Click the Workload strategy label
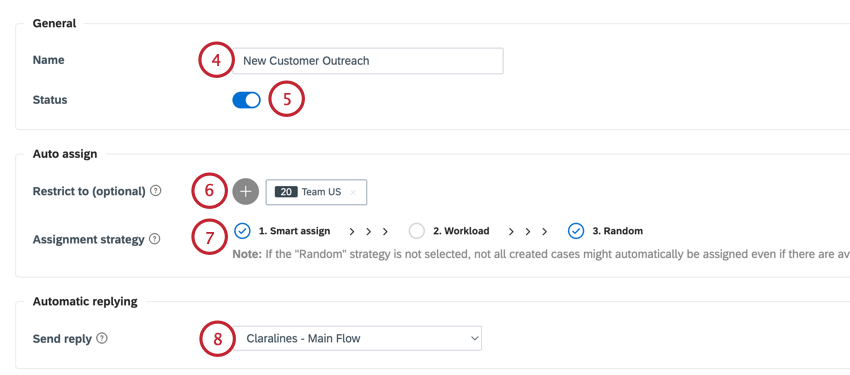 coord(461,231)
